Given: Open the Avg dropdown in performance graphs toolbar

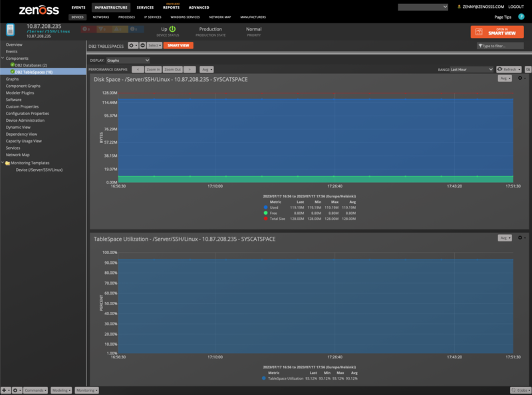Looking at the screenshot, I should 206,69.
